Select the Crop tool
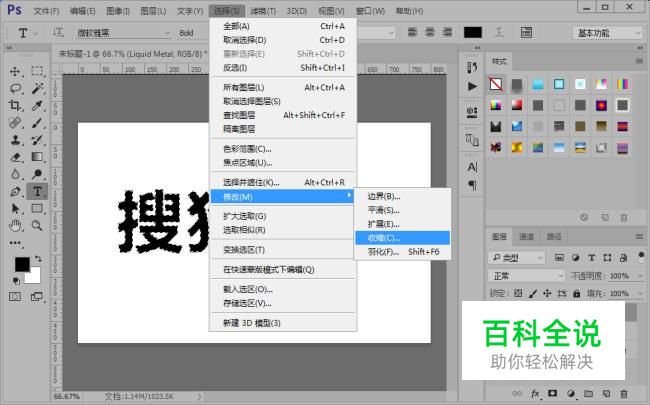The image size is (650, 405). [15, 105]
